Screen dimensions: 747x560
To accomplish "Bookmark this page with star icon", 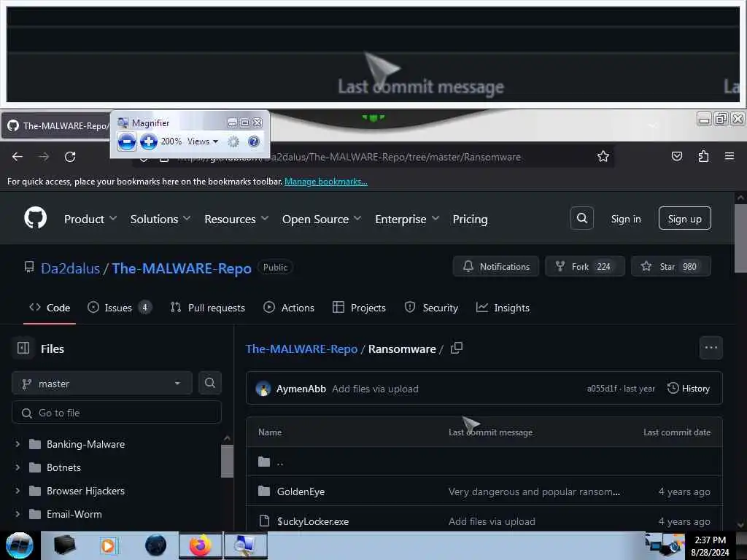I will (x=603, y=156).
